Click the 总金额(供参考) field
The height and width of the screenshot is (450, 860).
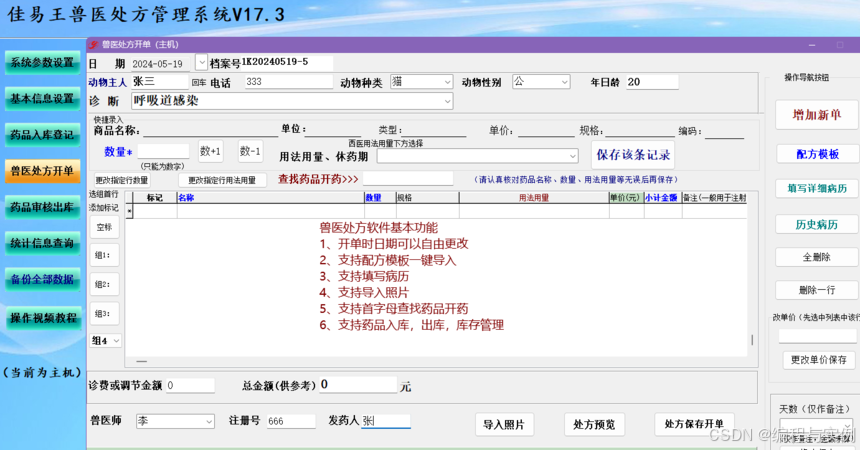(358, 385)
